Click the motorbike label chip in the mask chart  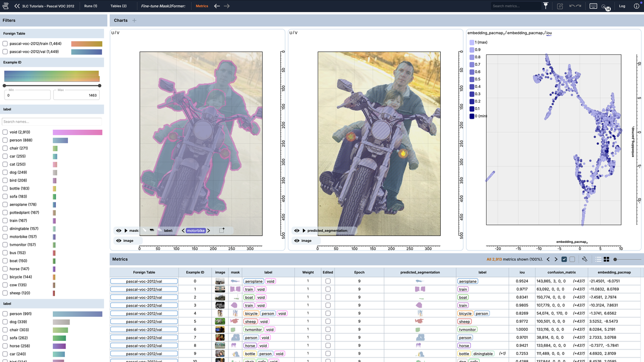pos(196,231)
